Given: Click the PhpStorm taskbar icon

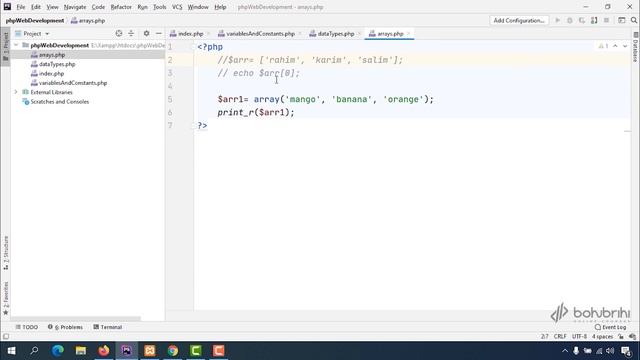Looking at the screenshot, I should click(127, 351).
